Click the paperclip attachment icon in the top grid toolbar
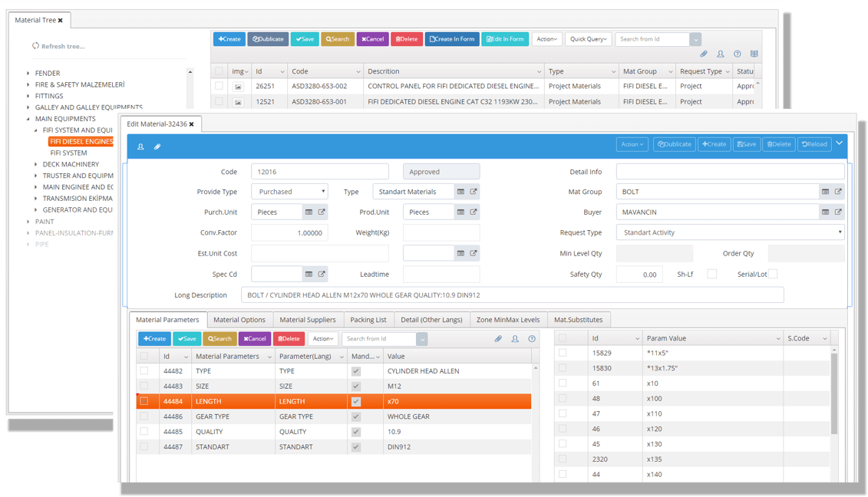Screen dimensions: 868x497 (703, 54)
